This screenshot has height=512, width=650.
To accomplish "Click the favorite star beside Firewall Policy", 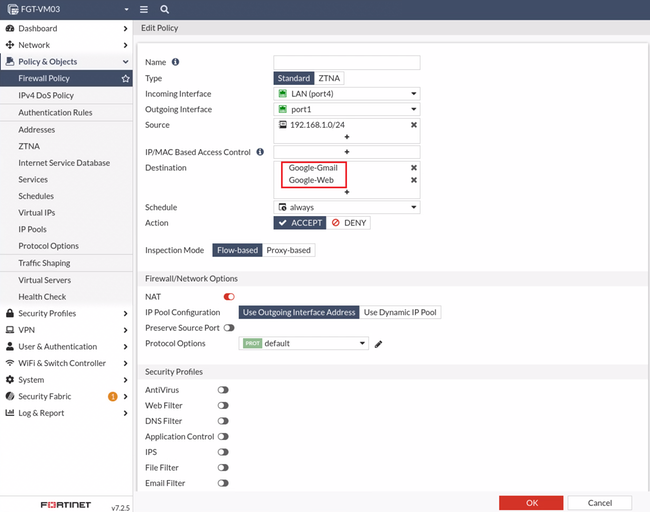I will tap(126, 78).
